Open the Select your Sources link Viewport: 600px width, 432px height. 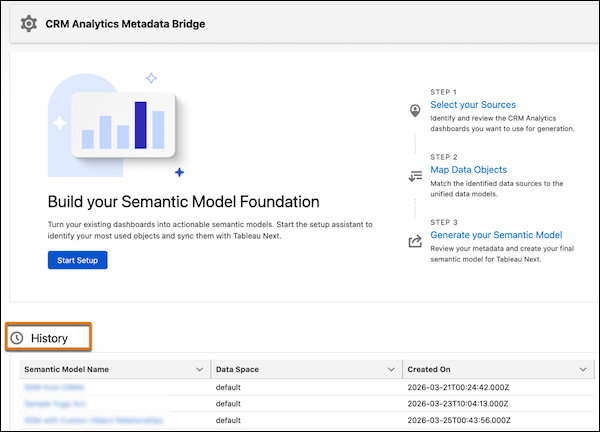(473, 105)
